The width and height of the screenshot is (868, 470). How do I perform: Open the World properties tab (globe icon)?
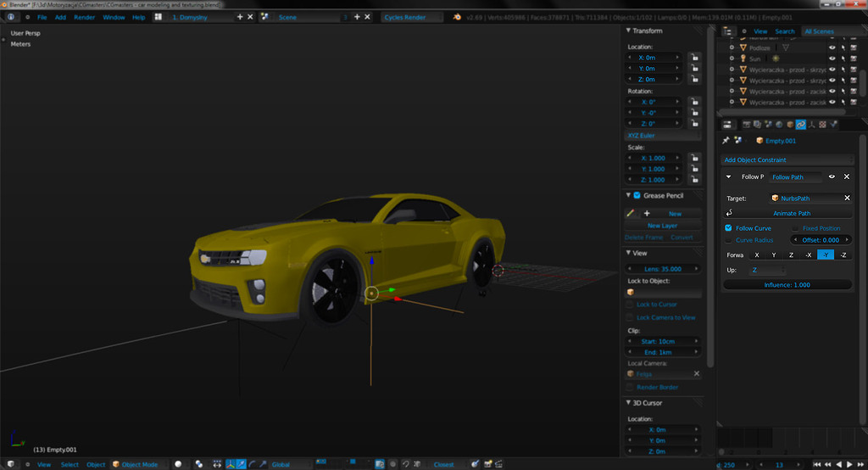tap(779, 125)
